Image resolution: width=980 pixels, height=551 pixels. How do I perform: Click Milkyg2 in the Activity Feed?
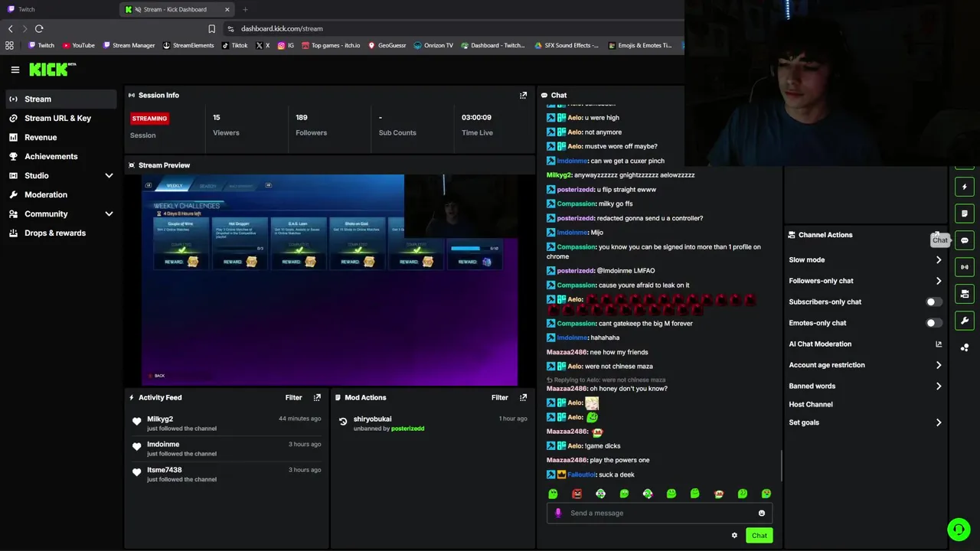tap(160, 419)
